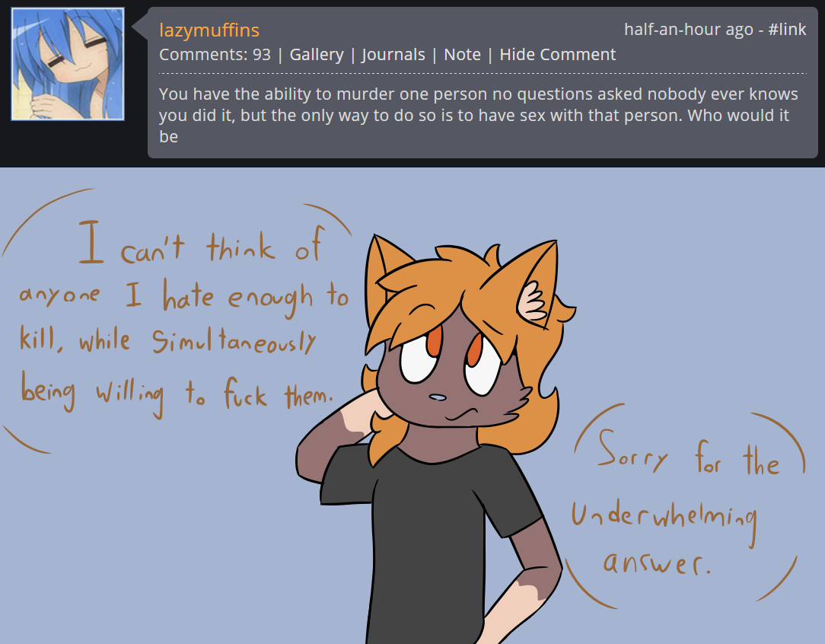The height and width of the screenshot is (644, 825).
Task: Click the comment body text
Action: [478, 115]
